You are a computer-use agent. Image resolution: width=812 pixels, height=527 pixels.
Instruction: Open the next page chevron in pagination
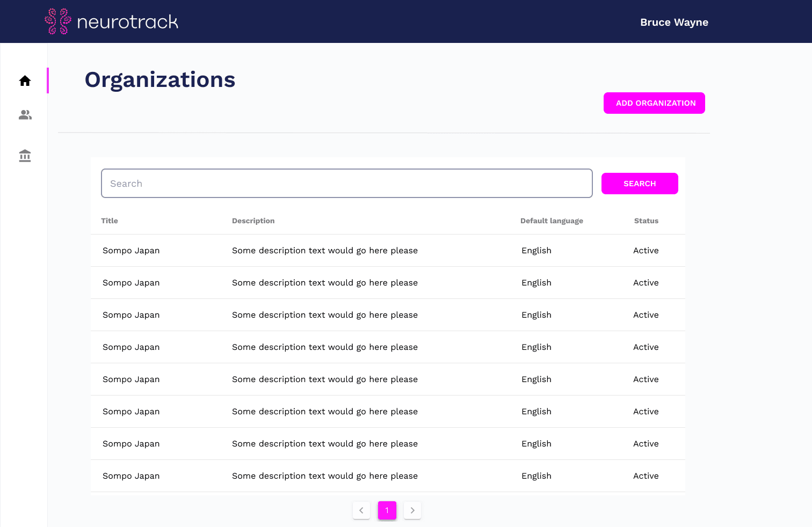[412, 510]
